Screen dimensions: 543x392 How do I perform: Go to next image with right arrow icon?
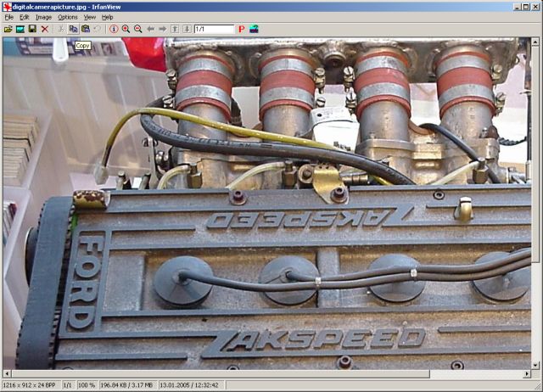(x=162, y=29)
